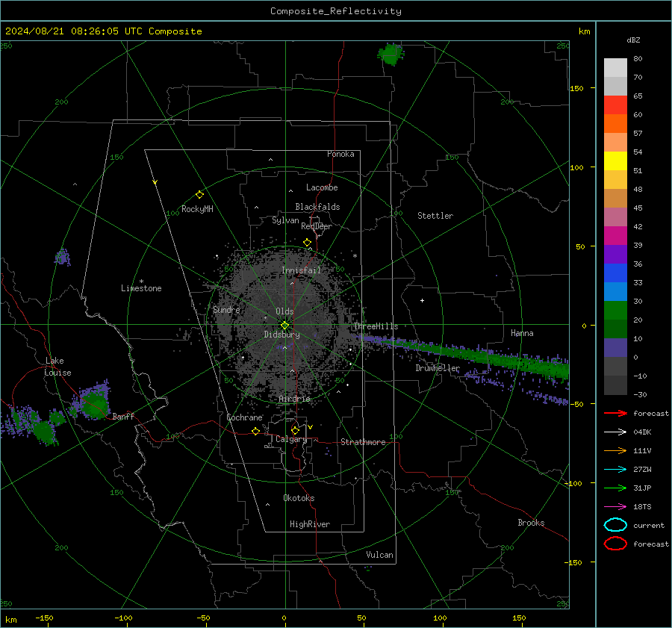Click the green echo cell at top of the map

point(391,54)
